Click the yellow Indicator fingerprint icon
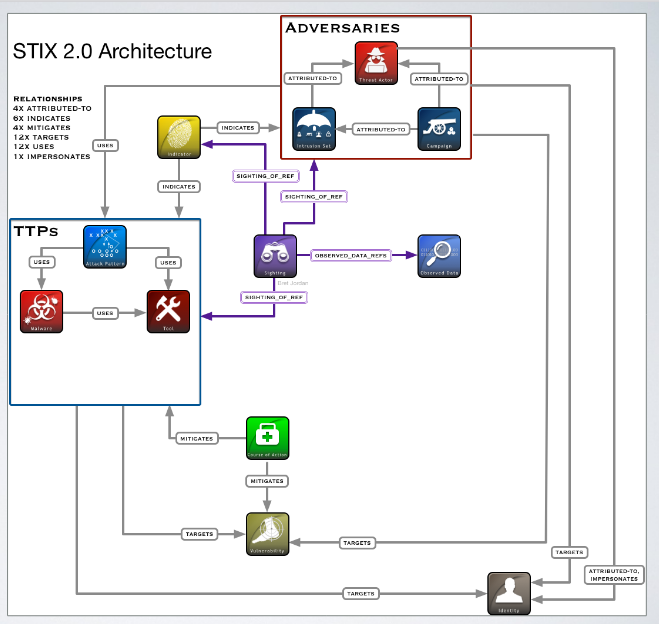 tap(179, 137)
